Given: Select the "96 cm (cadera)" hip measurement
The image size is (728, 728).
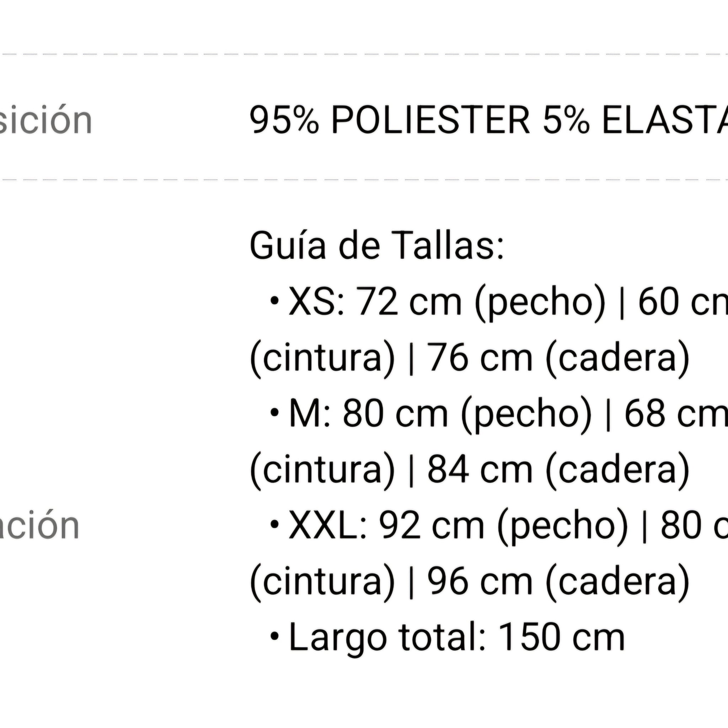Looking at the screenshot, I should (x=558, y=581).
